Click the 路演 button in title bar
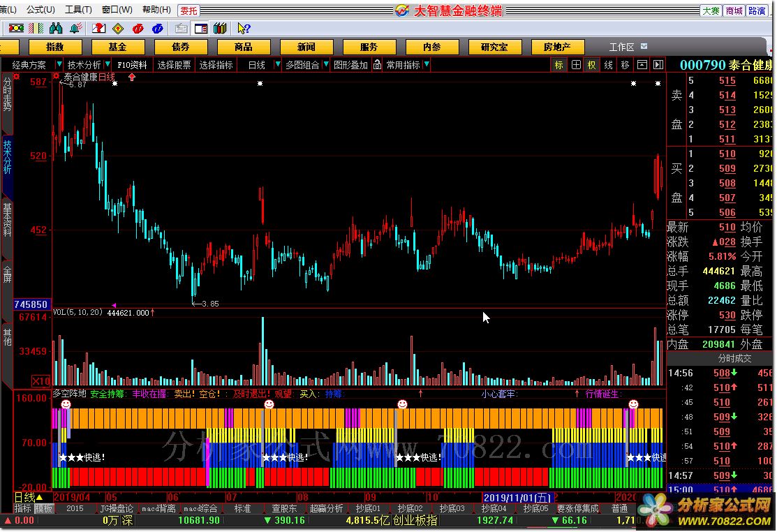This screenshot has height=532, width=777. (x=757, y=11)
